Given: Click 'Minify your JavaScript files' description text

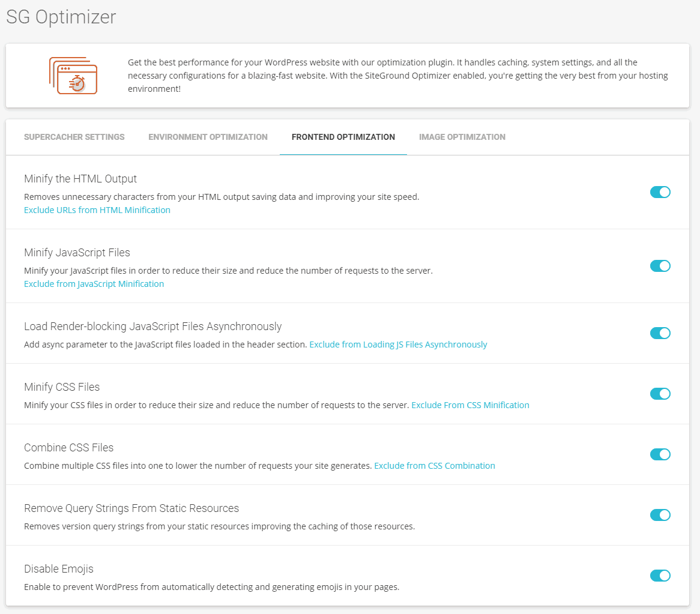Looking at the screenshot, I should (228, 271).
